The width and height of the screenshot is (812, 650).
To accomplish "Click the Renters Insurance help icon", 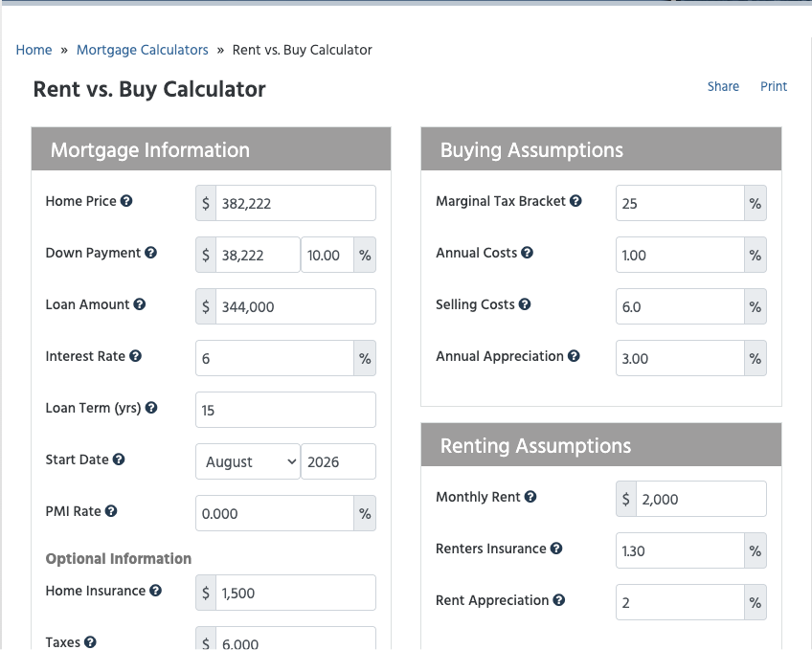I will coord(556,549).
